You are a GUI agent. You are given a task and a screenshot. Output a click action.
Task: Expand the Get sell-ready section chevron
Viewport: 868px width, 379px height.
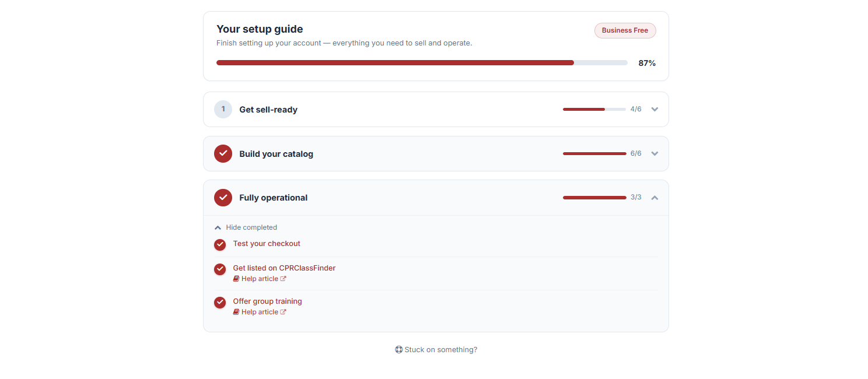point(654,109)
